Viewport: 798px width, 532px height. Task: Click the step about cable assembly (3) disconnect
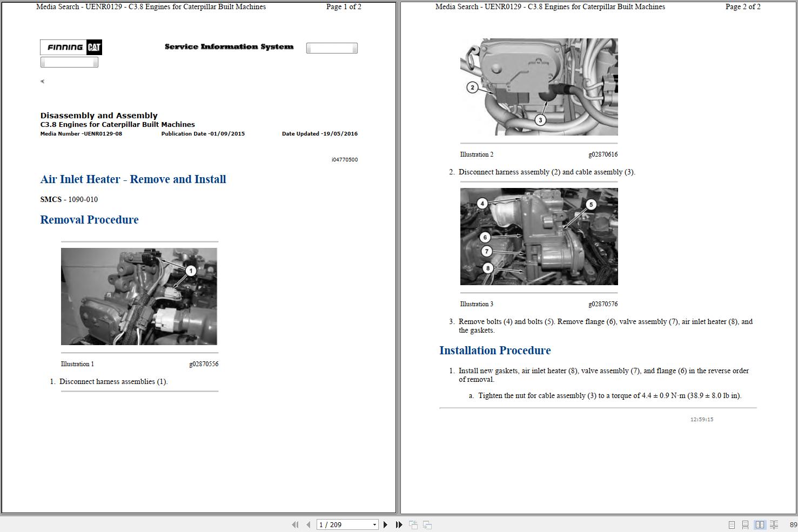point(547,172)
